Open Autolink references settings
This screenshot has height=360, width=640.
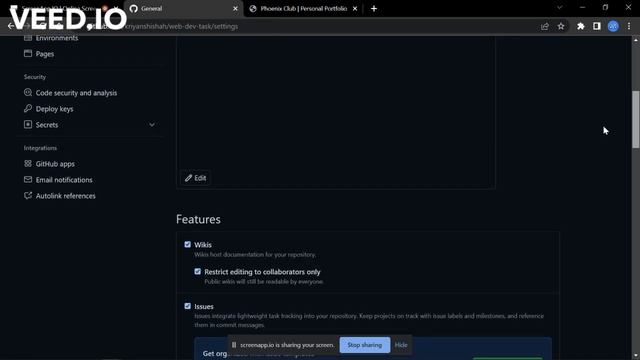(x=65, y=196)
